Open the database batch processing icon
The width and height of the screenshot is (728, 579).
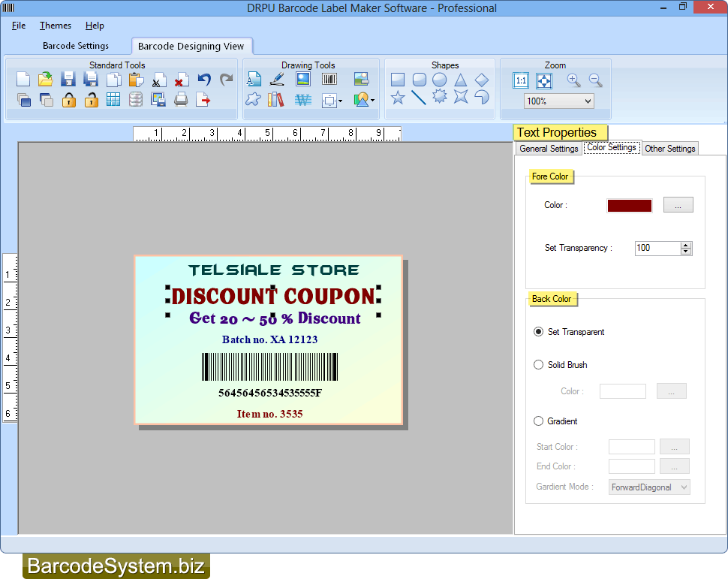coord(136,99)
